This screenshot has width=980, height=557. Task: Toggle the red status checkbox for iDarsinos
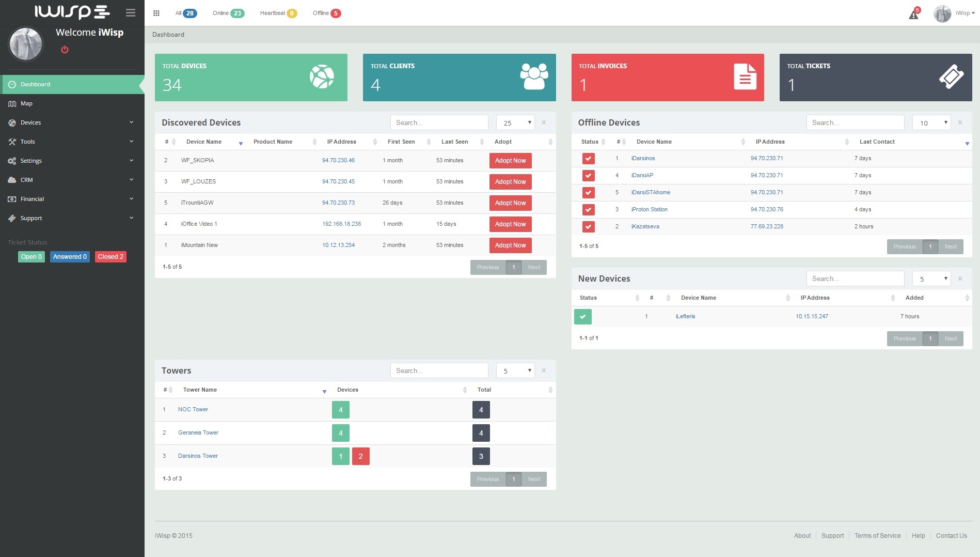(588, 159)
